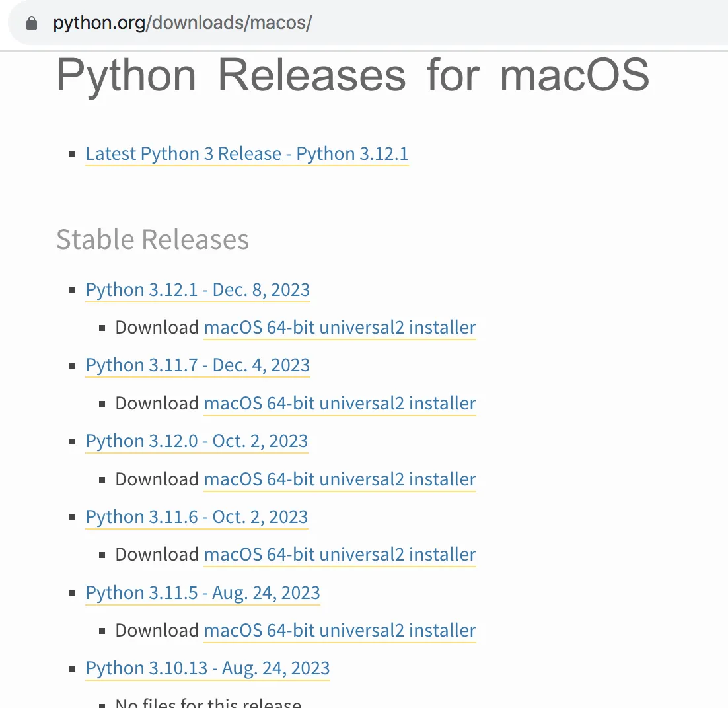Screen dimensions: 728x708
Task: Download the Python 3.12.0 macOS universal2 installer
Action: 340,479
